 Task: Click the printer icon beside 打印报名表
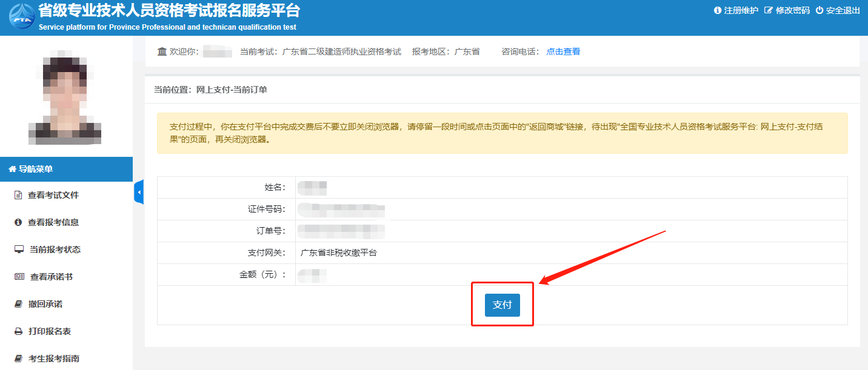[x=18, y=331]
